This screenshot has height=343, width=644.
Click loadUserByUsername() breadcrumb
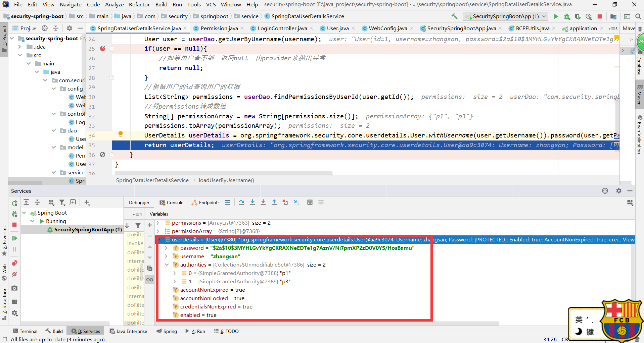[x=226, y=180]
